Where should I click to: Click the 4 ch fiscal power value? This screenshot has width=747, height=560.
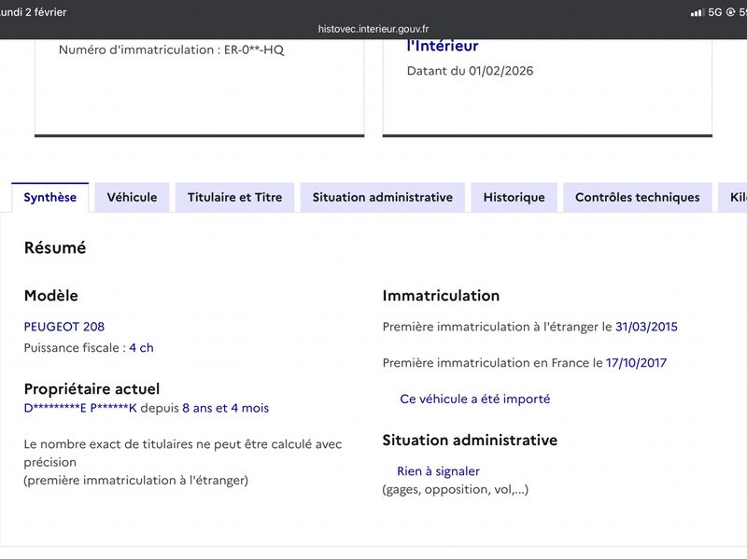tap(142, 347)
